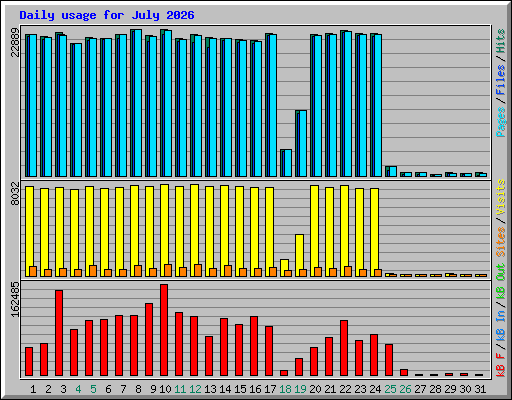This screenshot has height=400, width=512.
Task: Click the 162485 KB scale value
Action: [x=15, y=300]
